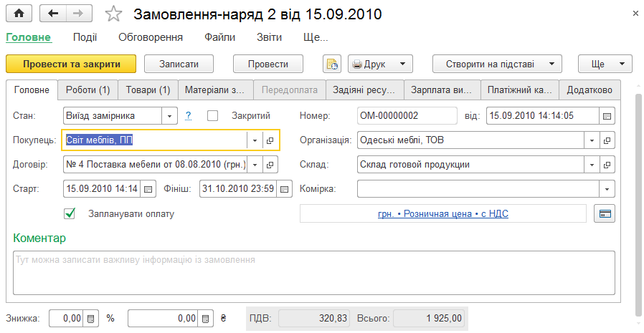
Task: Switch to Роботи (1) tab
Action: coord(88,90)
